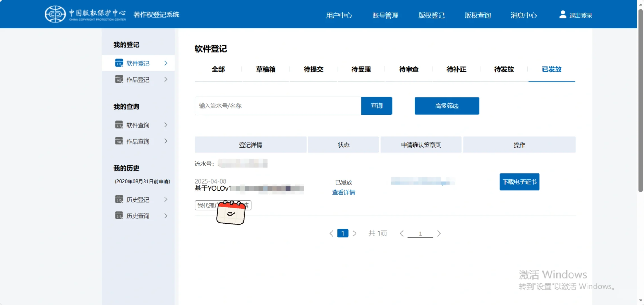
Task: Click the 输入流水号/名称 search field
Action: click(278, 106)
